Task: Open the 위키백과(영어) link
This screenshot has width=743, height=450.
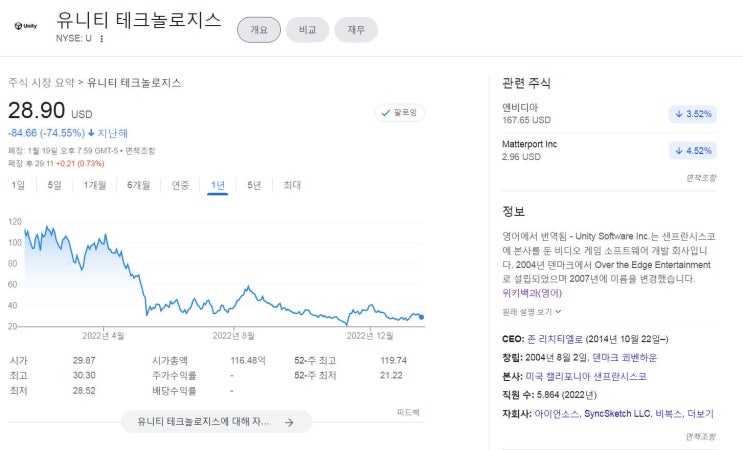Action: 532,293
